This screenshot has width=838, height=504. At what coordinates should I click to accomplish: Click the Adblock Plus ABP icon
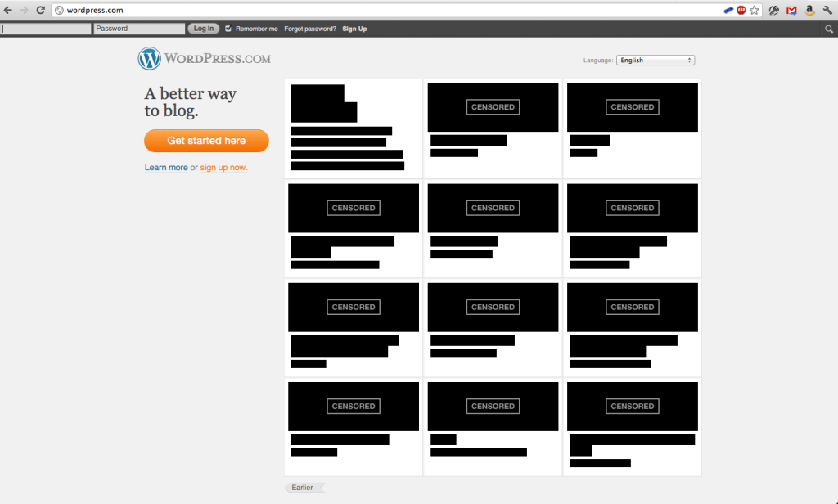pyautogui.click(x=741, y=10)
